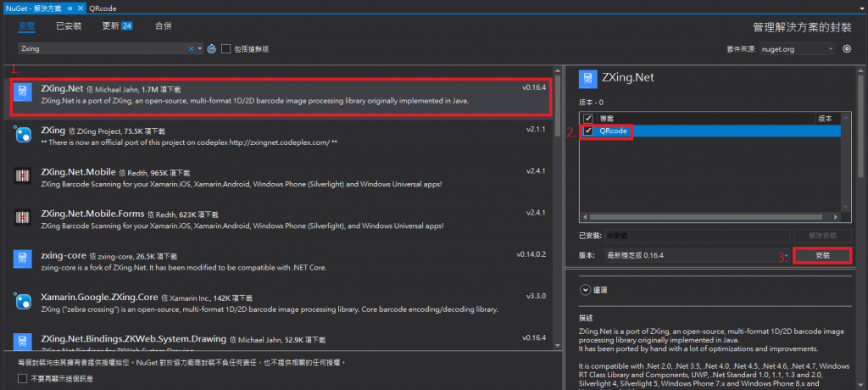Open the version 0.16.4 dropdown
868x390 pixels.
[x=787, y=255]
